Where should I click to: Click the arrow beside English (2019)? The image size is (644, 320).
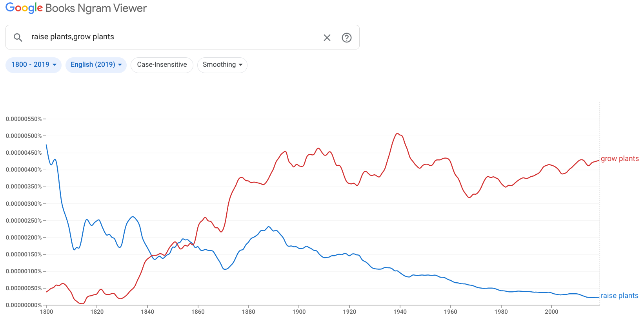tap(120, 65)
